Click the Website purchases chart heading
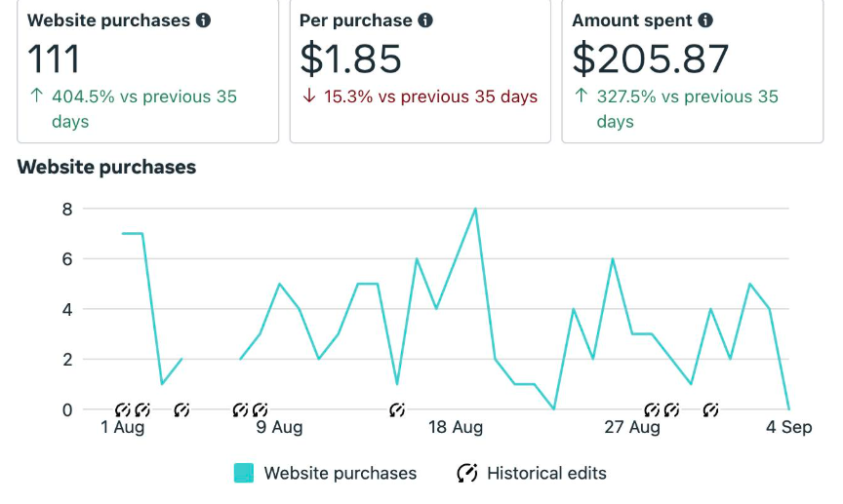 pos(106,167)
